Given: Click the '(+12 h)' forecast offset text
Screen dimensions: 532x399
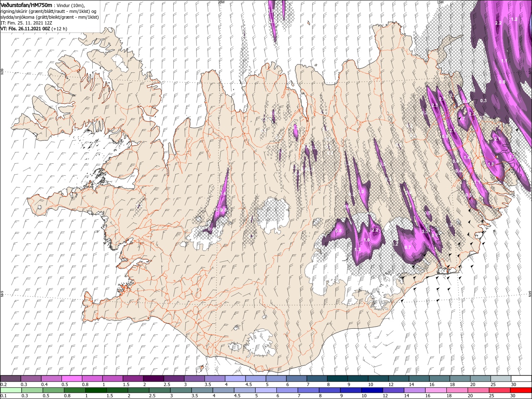Looking at the screenshot, I should point(59,29).
